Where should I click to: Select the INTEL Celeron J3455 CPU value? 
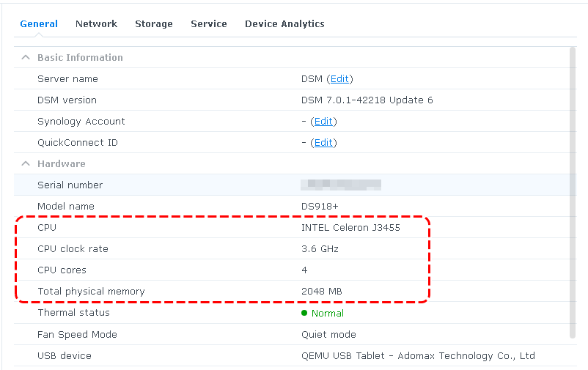click(x=350, y=227)
